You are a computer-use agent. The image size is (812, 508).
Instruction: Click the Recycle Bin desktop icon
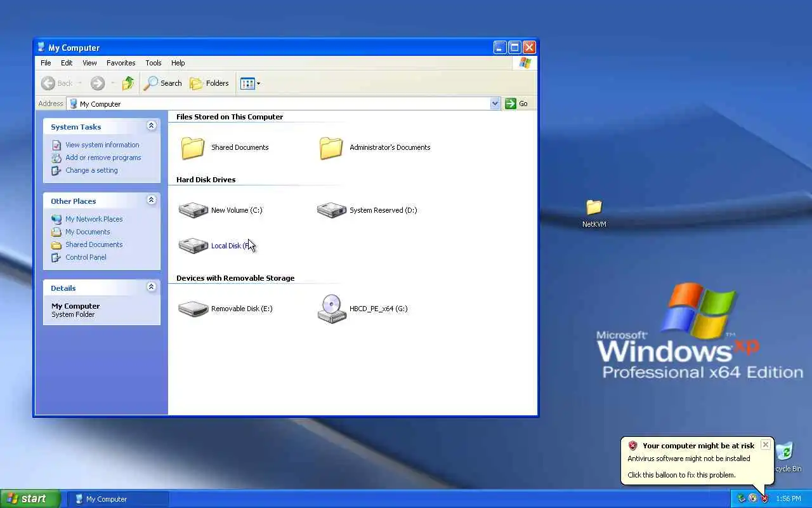click(785, 451)
